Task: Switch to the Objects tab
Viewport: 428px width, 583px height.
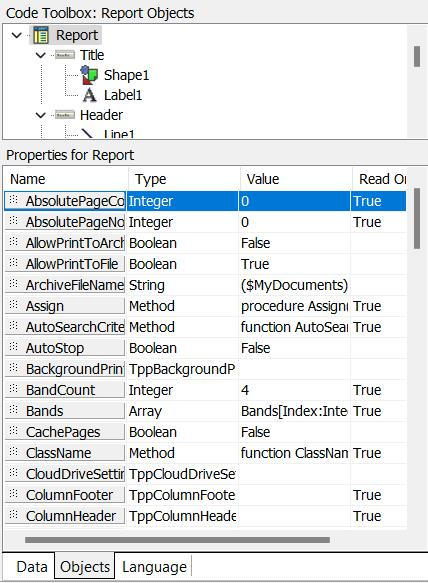Action: [x=85, y=567]
